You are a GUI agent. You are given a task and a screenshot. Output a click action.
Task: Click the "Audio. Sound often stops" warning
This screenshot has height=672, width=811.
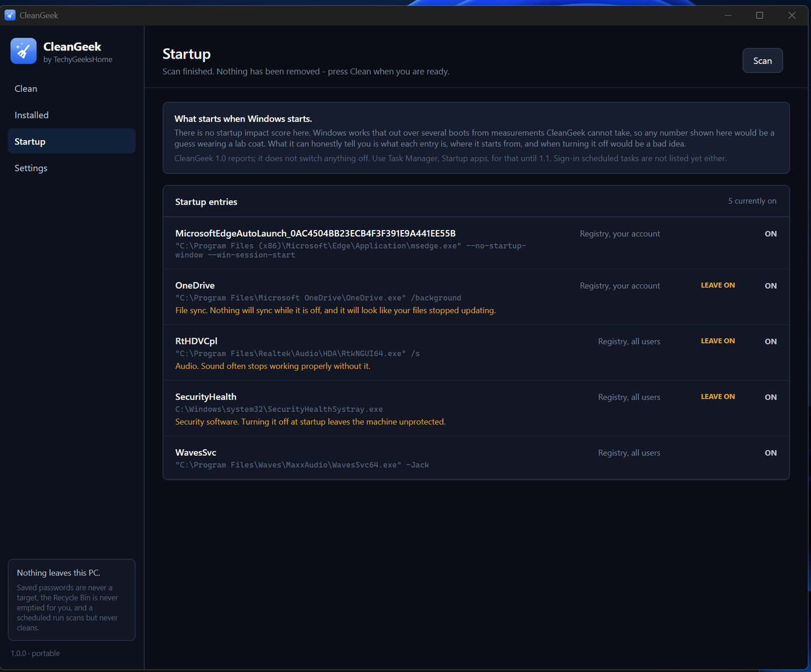click(x=273, y=366)
